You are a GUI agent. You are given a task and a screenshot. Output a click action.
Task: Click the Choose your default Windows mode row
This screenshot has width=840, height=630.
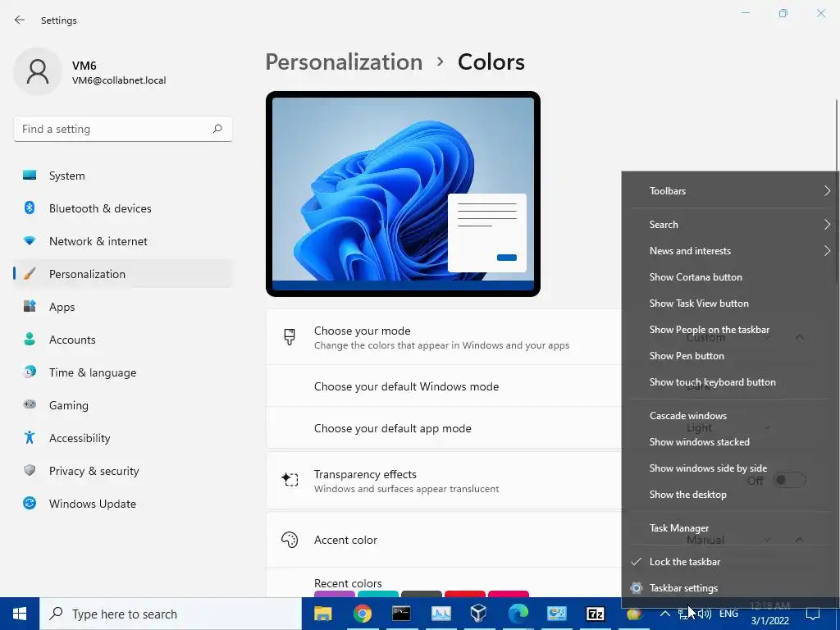click(444, 386)
